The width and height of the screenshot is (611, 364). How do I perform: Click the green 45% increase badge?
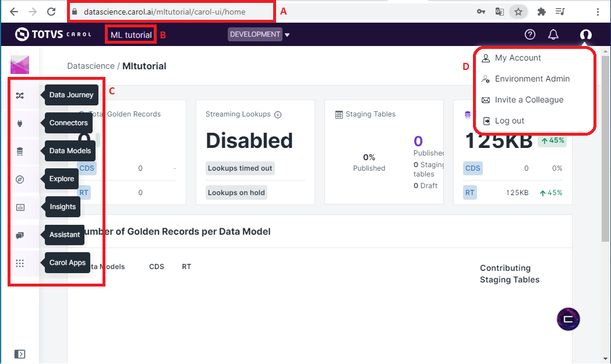click(552, 141)
